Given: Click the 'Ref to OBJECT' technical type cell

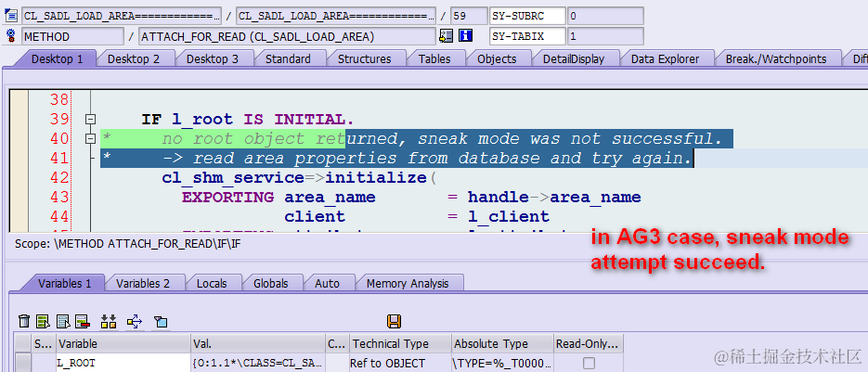Looking at the screenshot, I should coord(400,364).
